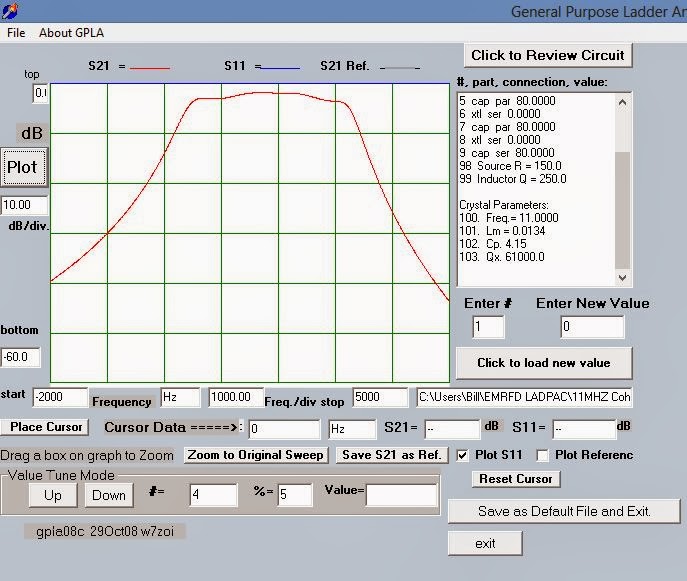Focus the Enter # input field
This screenshot has height=581, width=687.
[x=489, y=327]
